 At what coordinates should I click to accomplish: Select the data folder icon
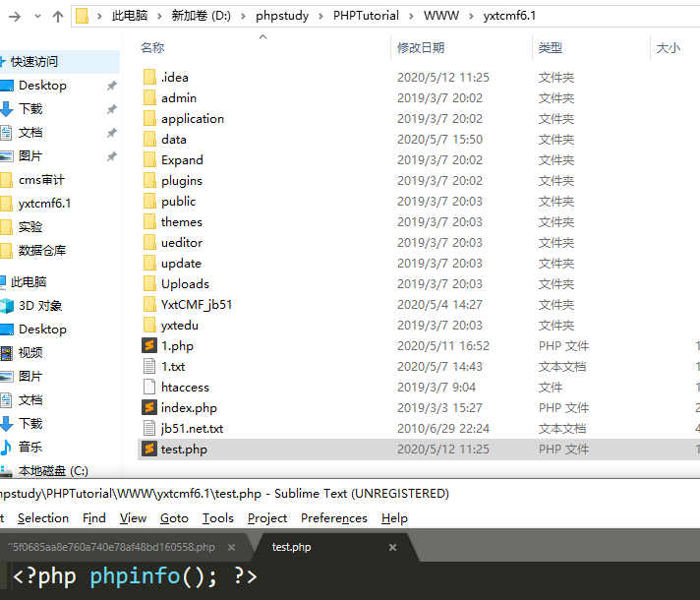tap(150, 139)
